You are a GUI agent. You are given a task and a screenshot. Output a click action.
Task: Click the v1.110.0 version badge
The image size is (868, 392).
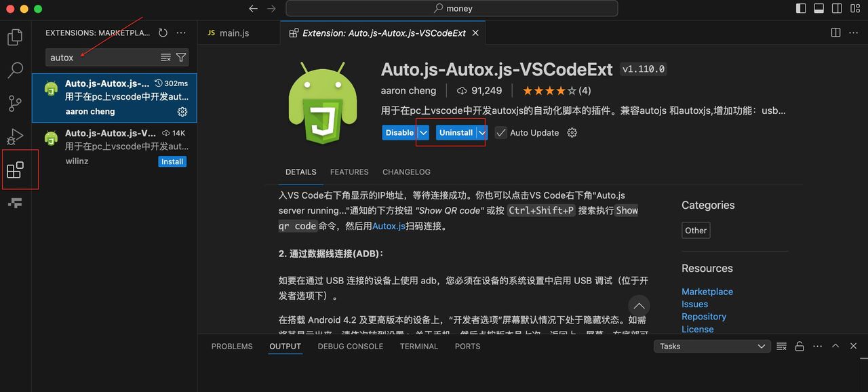point(644,69)
